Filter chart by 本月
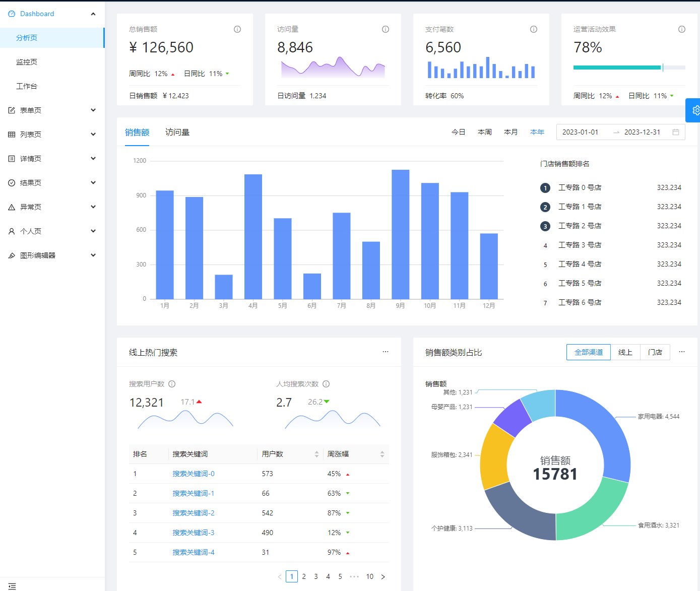 [511, 132]
